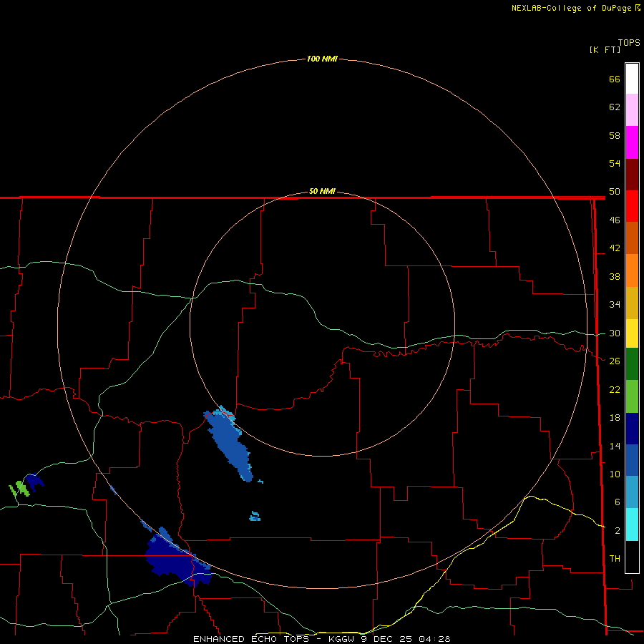Select the 10 legend value
The width and height of the screenshot is (644, 644).
615,474
